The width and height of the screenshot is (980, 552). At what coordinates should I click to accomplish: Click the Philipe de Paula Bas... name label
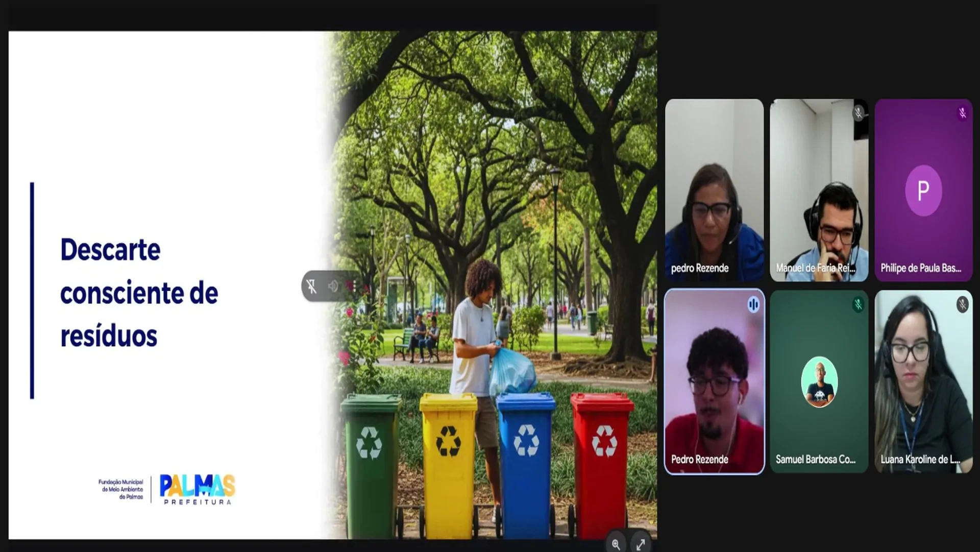[x=920, y=268]
